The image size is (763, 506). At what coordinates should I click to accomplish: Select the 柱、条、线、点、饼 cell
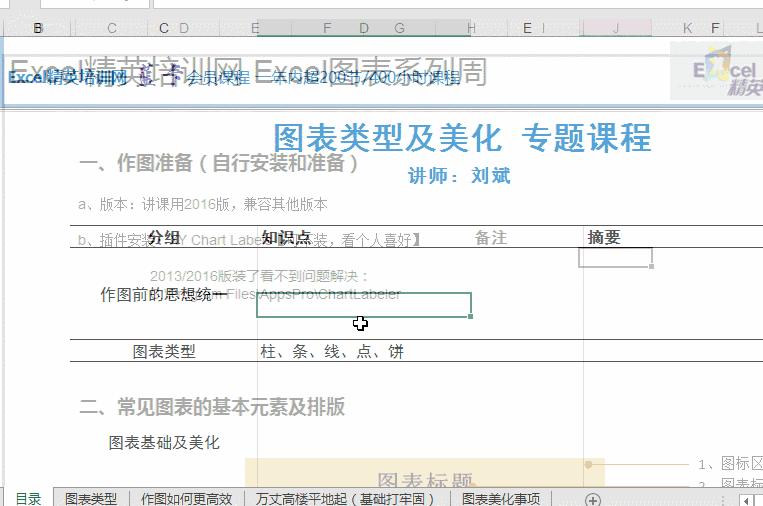[x=332, y=351]
